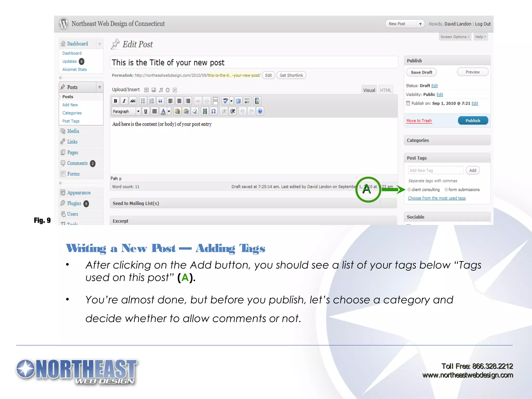Underline the selected text
Image resolution: width=532 pixels, height=399 pixels.
click(x=146, y=111)
